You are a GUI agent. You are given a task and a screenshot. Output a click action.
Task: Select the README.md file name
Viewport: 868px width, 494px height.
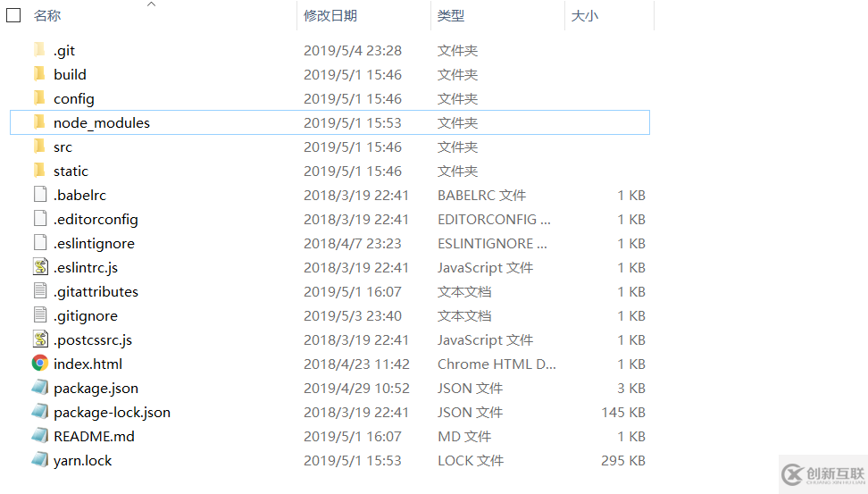94,437
